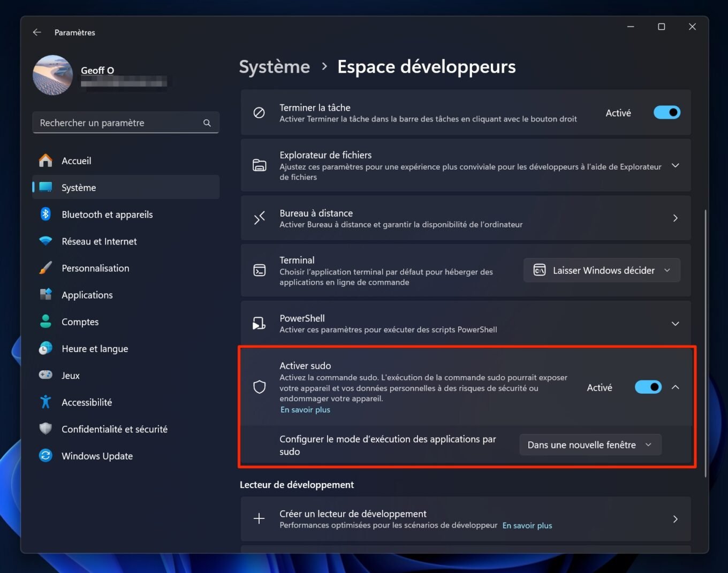Select Comptes in the sidebar
The height and width of the screenshot is (573, 728).
click(x=126, y=322)
